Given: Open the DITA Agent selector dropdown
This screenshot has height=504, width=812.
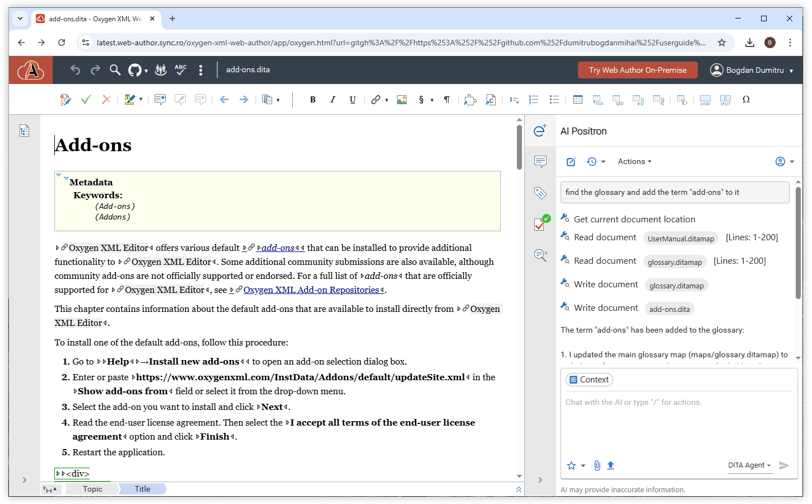Looking at the screenshot, I should click(749, 465).
